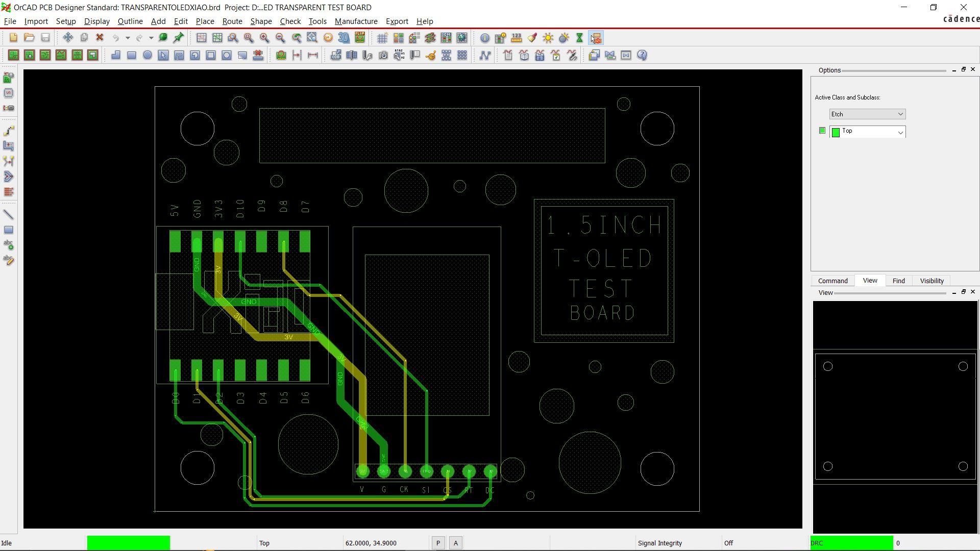Select the shape rectangle tool
This screenshot has width=980, height=551.
tap(132, 55)
